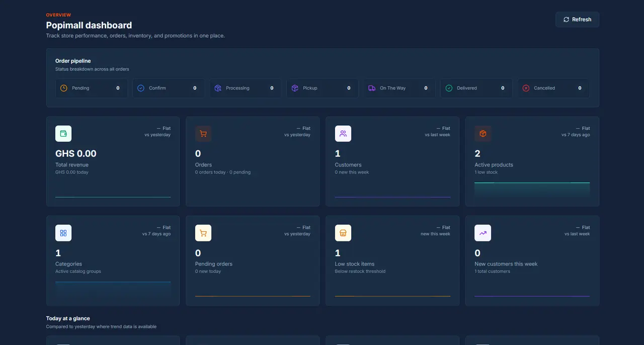Click '1 total customers' text
This screenshot has height=345, width=644.
coord(493,271)
